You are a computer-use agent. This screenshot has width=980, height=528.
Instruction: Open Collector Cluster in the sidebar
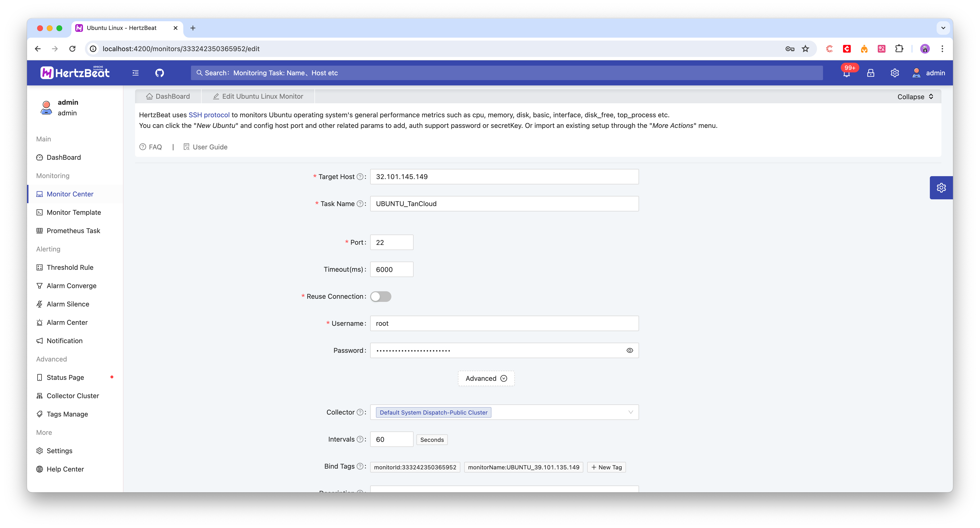coord(75,396)
